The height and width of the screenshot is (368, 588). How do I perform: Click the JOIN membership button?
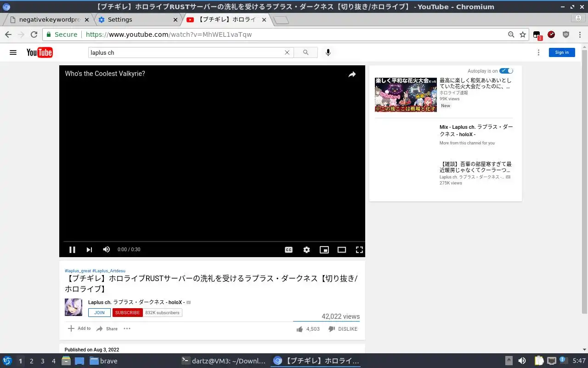(x=99, y=313)
